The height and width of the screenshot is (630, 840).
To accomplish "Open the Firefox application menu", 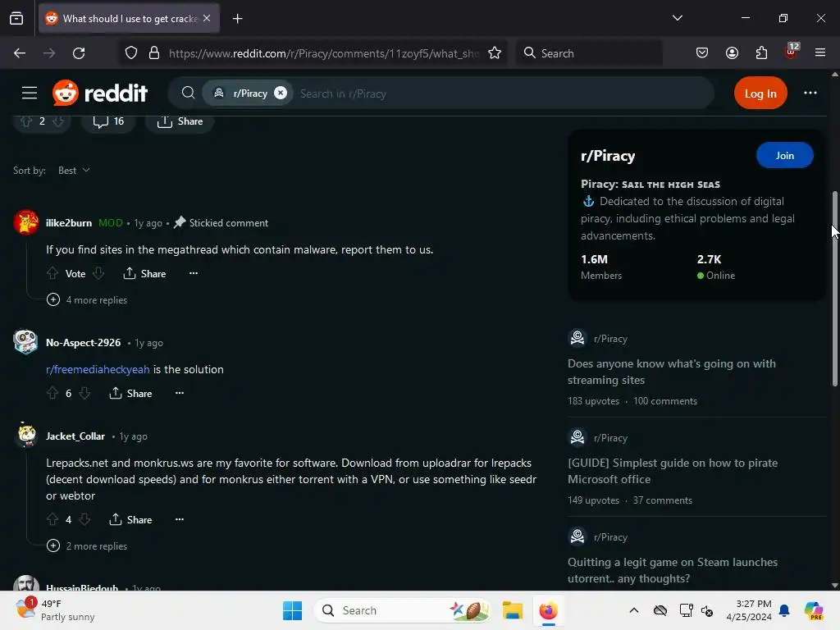I will coord(819,53).
